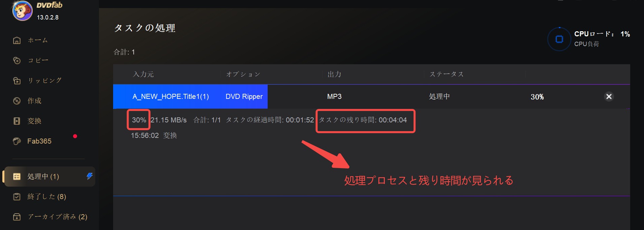Image resolution: width=644 pixels, height=230 pixels.
Task: Select the コピー copy disc icon
Action: click(17, 61)
